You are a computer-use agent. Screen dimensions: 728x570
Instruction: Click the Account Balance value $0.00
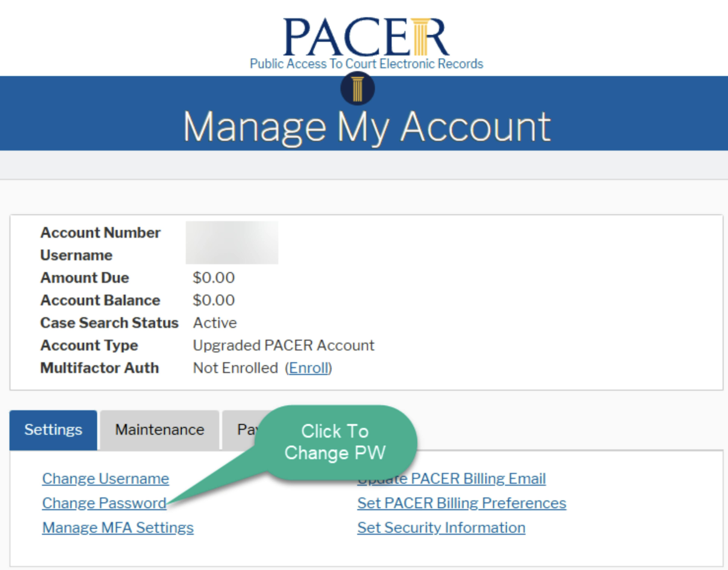[214, 300]
